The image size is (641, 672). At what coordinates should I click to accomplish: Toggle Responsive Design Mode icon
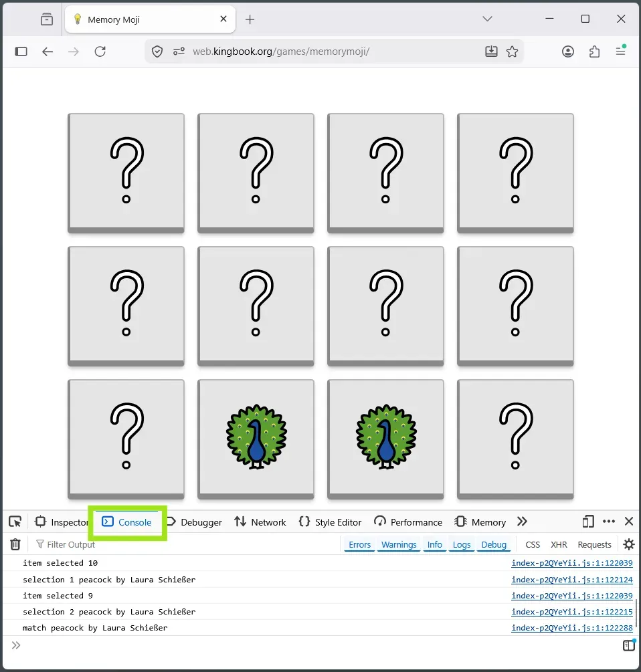point(588,522)
